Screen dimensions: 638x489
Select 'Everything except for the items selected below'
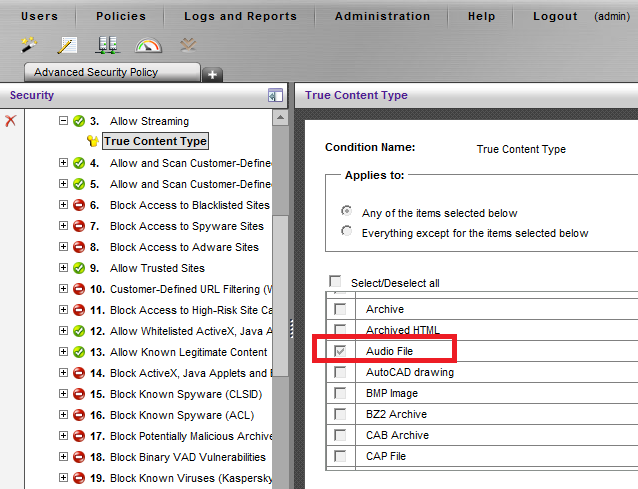pyautogui.click(x=347, y=232)
